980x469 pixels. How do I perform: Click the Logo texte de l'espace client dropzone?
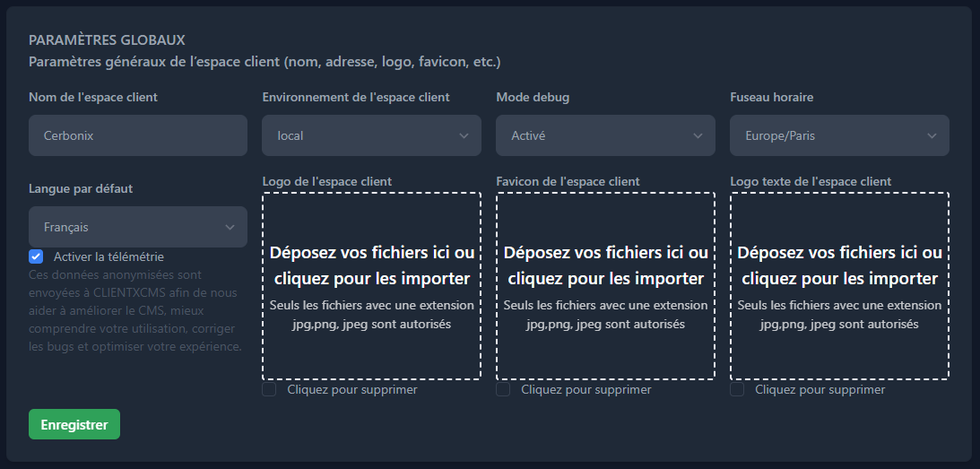[x=839, y=286]
